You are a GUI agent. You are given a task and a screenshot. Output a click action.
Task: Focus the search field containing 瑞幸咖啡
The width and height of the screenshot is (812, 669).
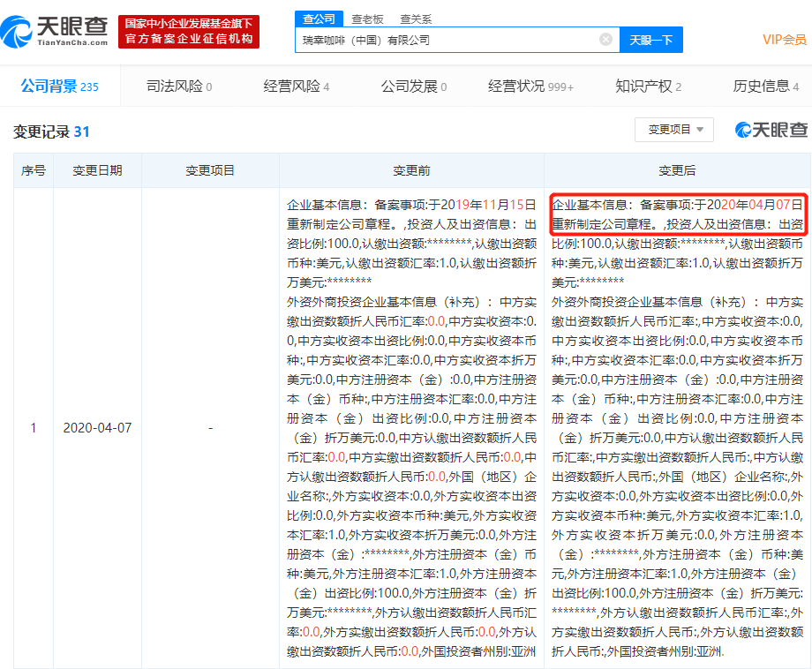point(446,40)
